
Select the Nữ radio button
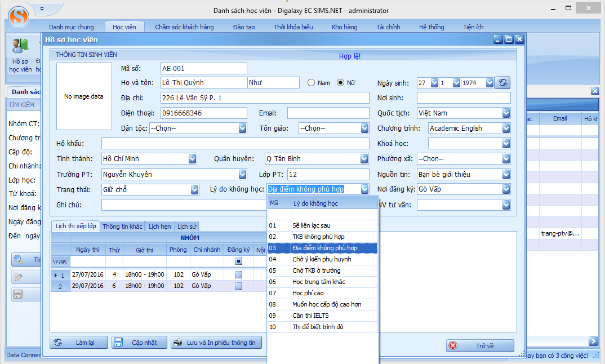point(340,83)
